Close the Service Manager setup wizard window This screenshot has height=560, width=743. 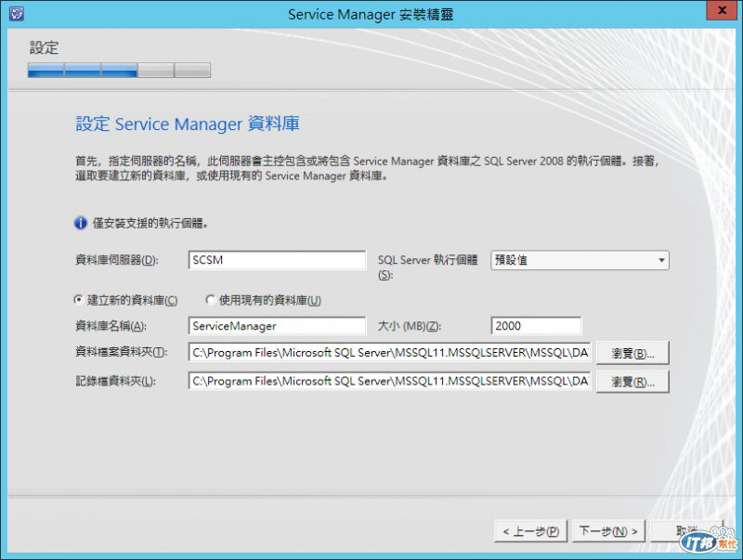[722, 10]
